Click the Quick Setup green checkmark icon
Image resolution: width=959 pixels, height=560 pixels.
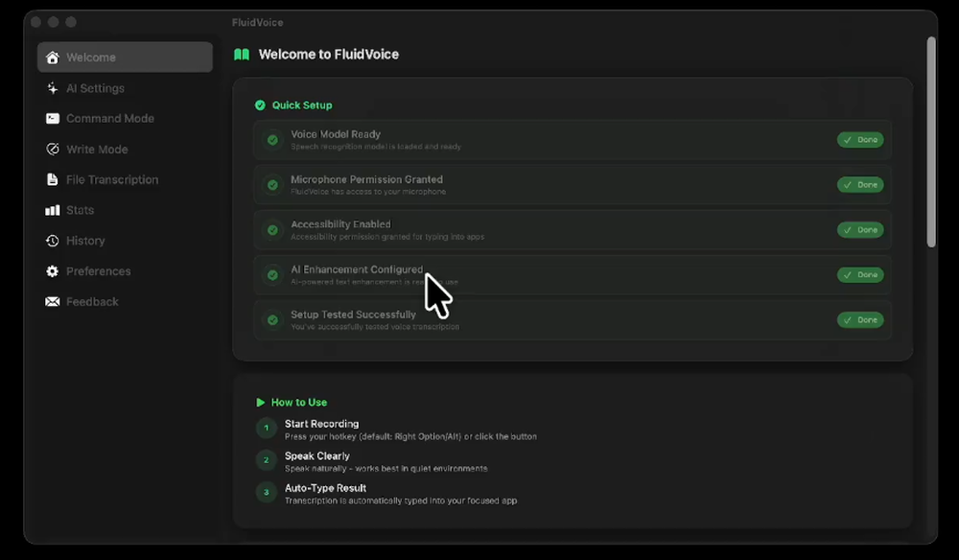(260, 105)
